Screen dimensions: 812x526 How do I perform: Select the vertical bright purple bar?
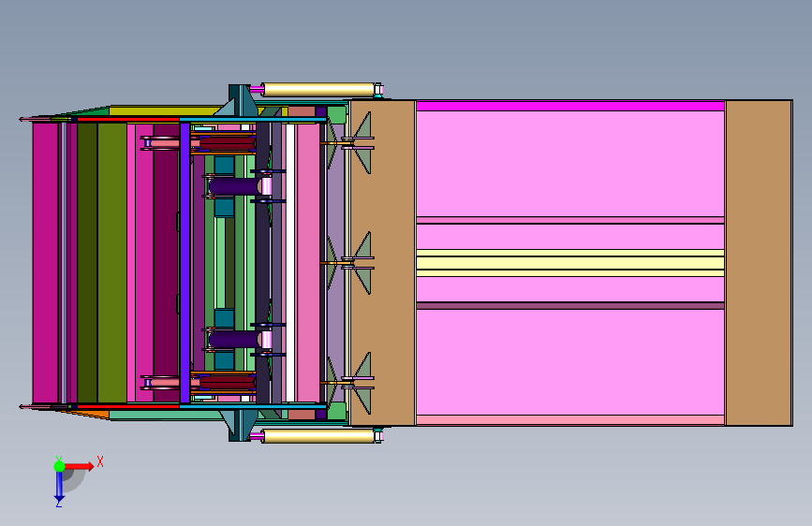185,263
